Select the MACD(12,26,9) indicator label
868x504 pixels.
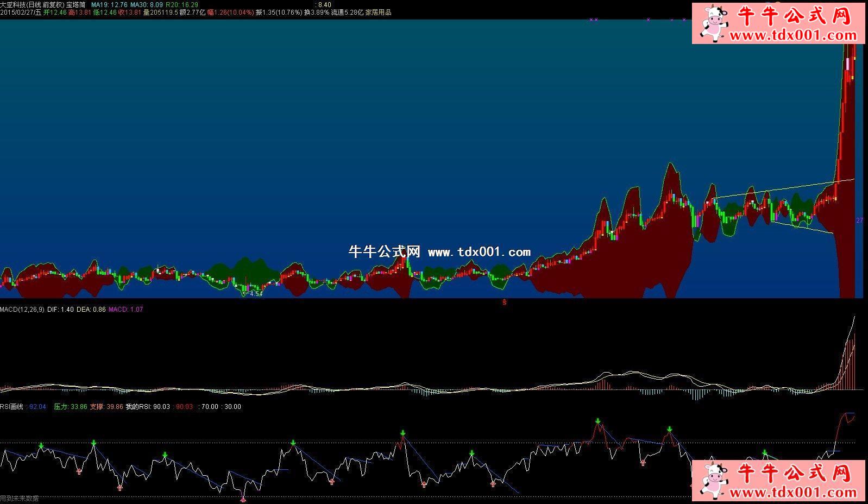coord(22,310)
